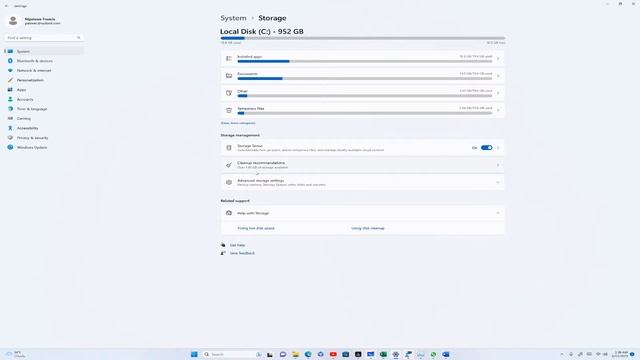Click Show more categories link
640x360 pixels.
(238, 123)
